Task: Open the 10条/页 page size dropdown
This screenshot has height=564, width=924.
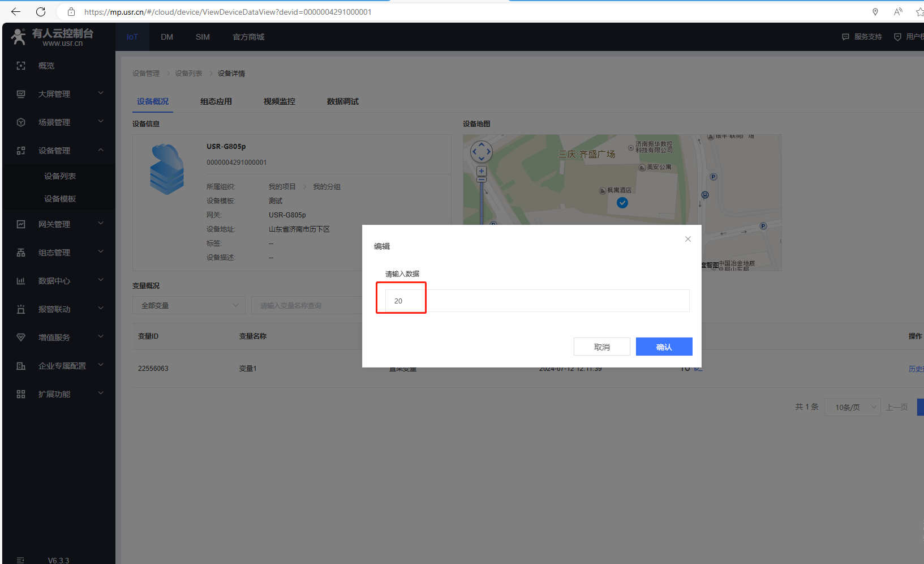Action: tap(852, 407)
